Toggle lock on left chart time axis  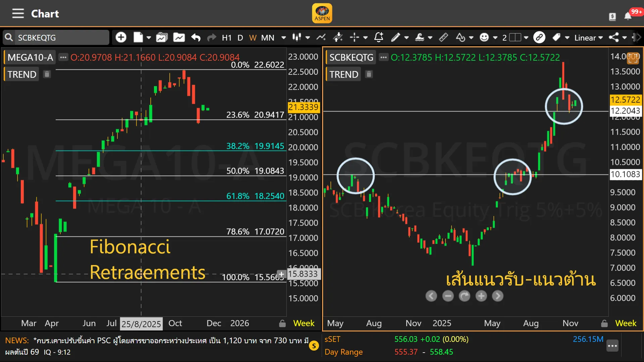[x=282, y=323]
